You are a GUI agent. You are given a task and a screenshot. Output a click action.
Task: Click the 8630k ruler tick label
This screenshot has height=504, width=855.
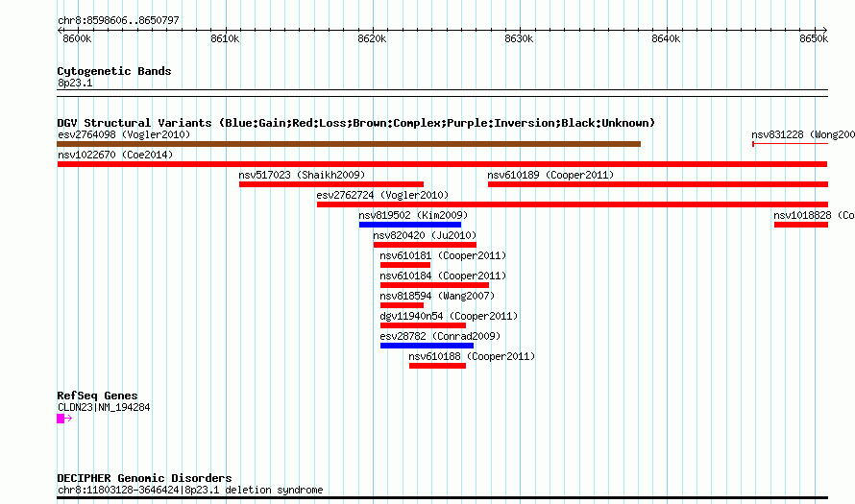tap(519, 38)
